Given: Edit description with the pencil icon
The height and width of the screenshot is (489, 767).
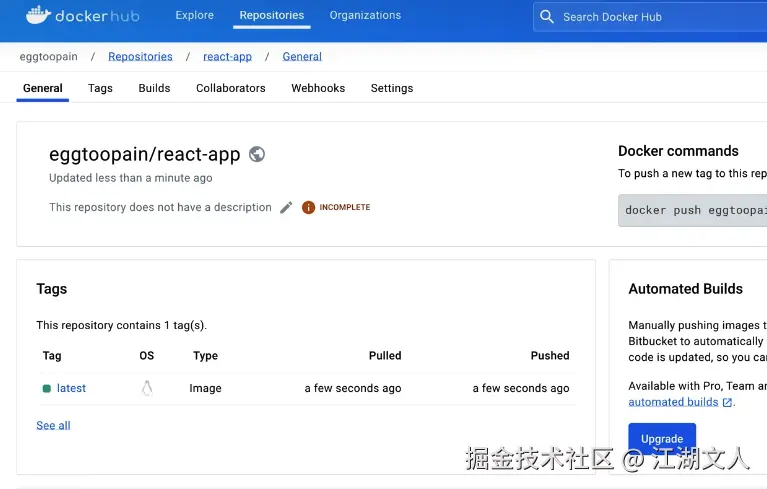Looking at the screenshot, I should pyautogui.click(x=286, y=207).
